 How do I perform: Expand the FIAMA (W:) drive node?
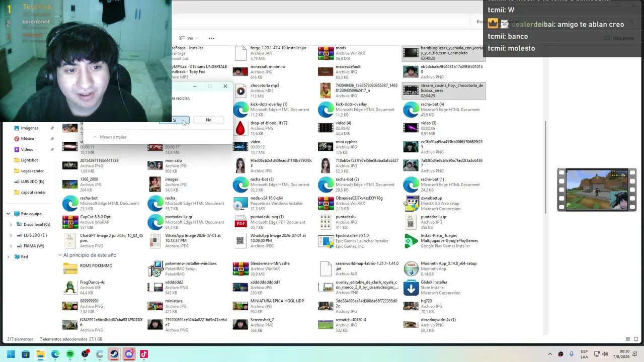[x=11, y=246]
